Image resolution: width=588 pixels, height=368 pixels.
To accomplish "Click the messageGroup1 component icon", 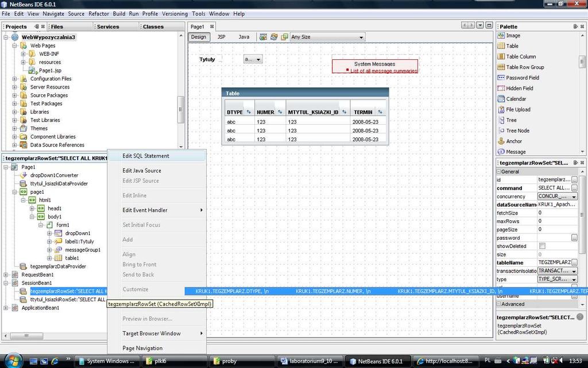I will 58,250.
